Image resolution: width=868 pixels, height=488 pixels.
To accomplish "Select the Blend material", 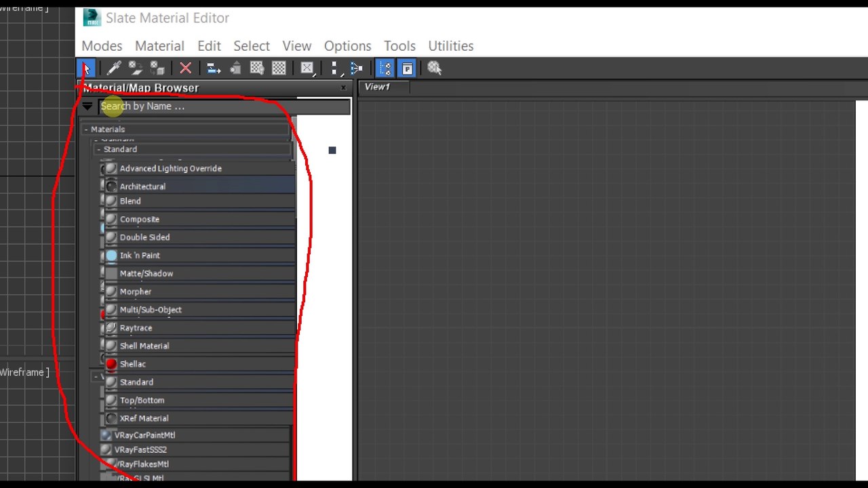I will pyautogui.click(x=198, y=201).
